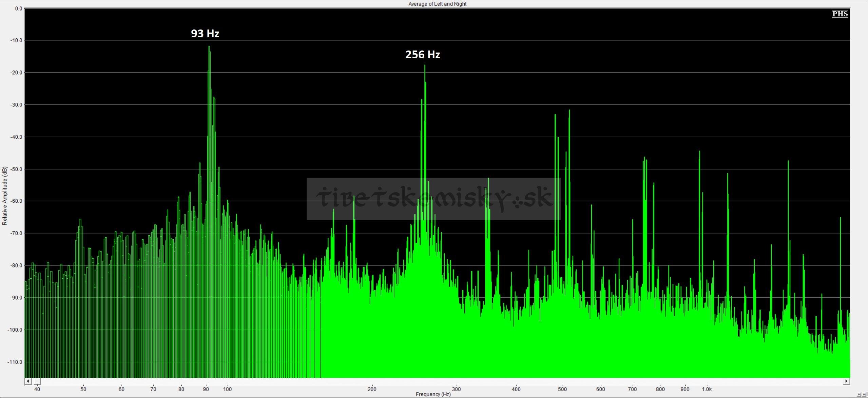Screen dimensions: 868x398
Task: Click the 200 frequency tick label
Action: tap(372, 389)
